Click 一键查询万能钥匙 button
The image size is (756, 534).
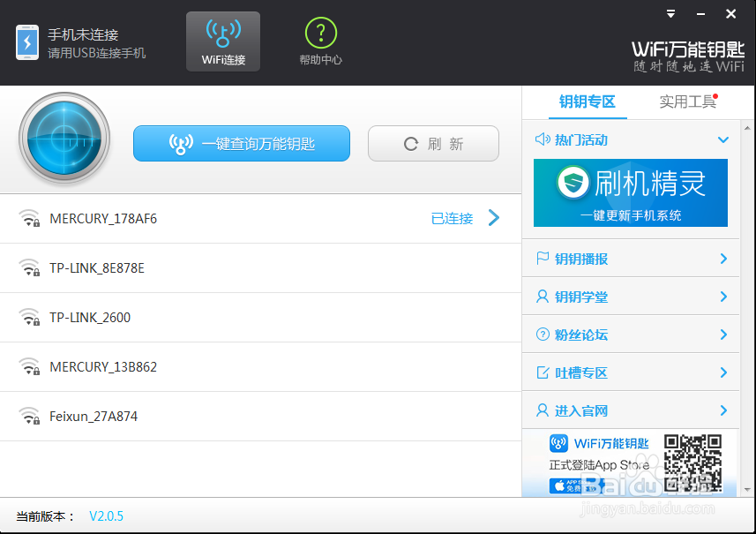point(242,143)
